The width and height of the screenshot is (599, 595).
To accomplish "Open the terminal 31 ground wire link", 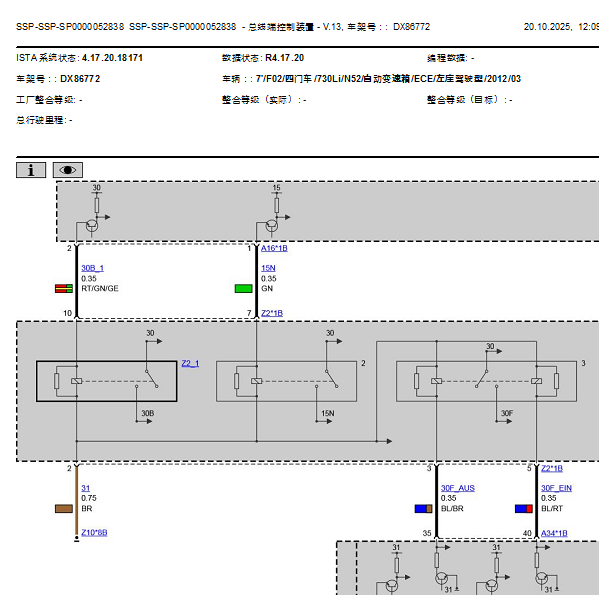I will coord(86,488).
